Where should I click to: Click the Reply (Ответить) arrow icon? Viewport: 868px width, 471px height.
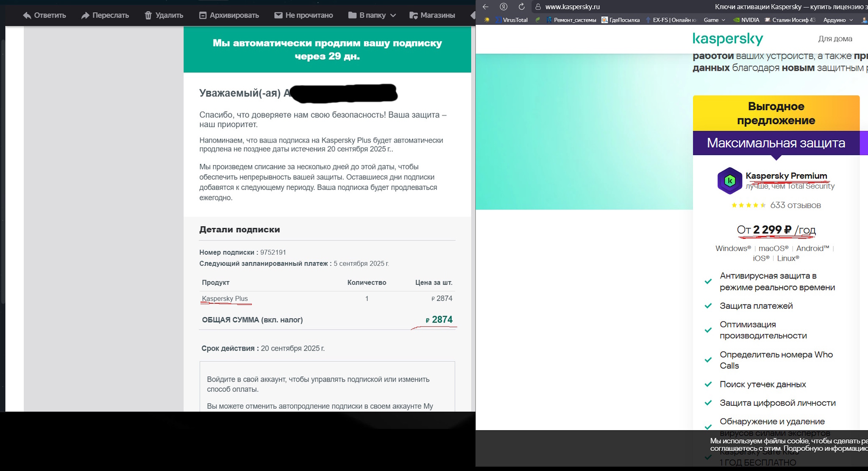point(27,15)
